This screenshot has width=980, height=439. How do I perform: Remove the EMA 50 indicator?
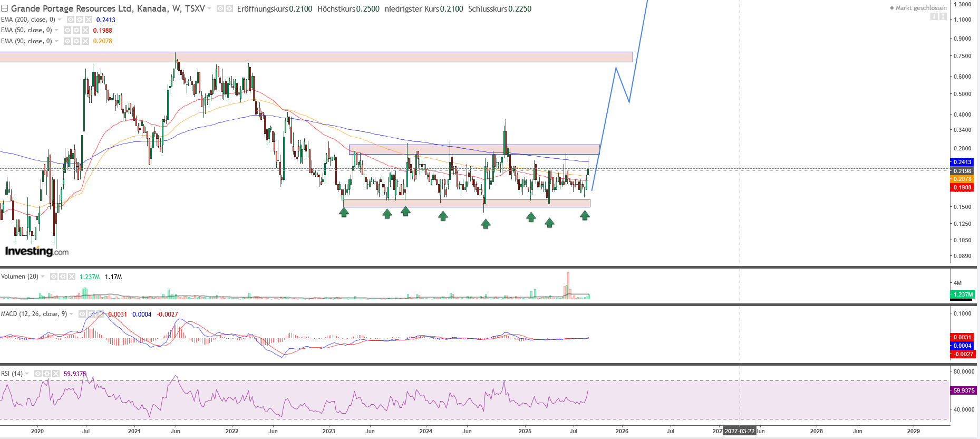tap(85, 30)
